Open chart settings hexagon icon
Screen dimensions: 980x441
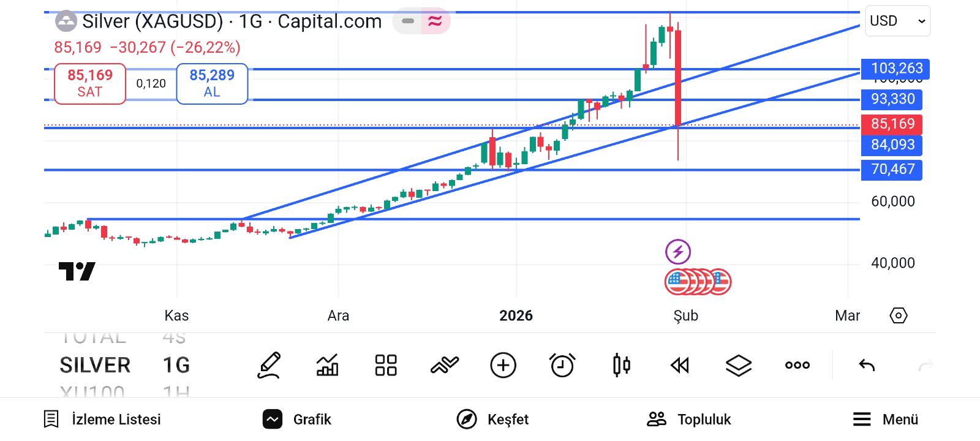coord(898,316)
